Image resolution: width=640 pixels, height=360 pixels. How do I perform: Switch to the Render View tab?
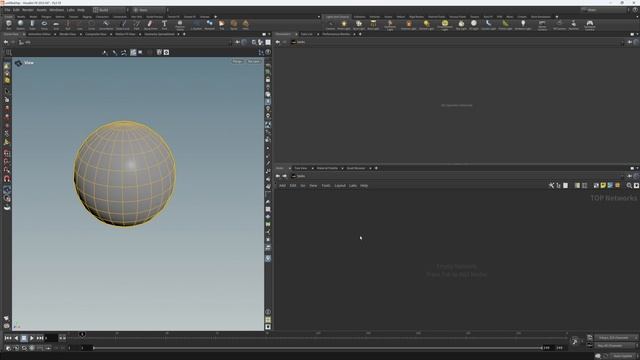point(68,34)
